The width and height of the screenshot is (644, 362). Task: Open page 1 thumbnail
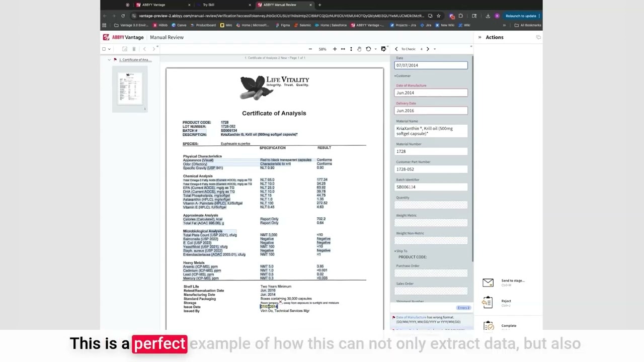pos(130,88)
